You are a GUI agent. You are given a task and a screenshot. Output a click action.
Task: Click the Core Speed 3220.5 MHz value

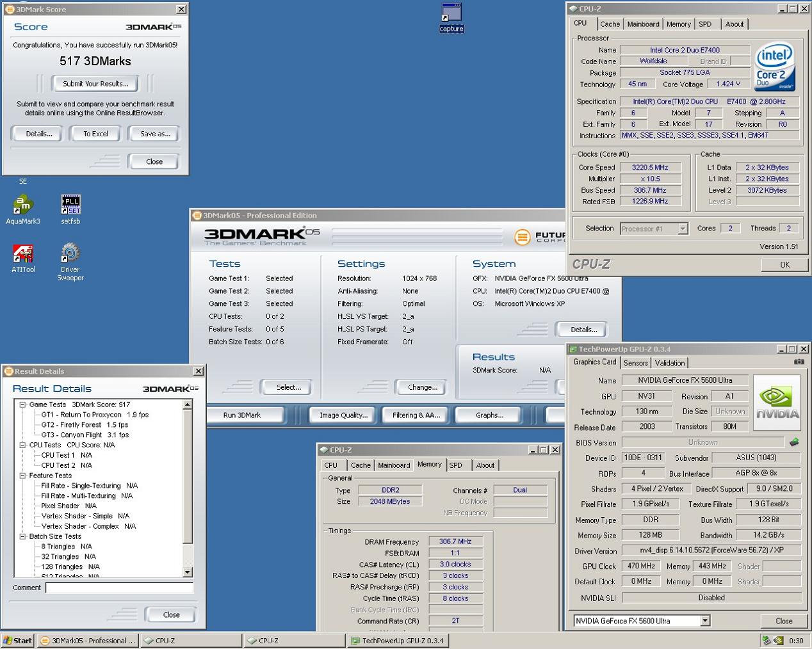651,167
